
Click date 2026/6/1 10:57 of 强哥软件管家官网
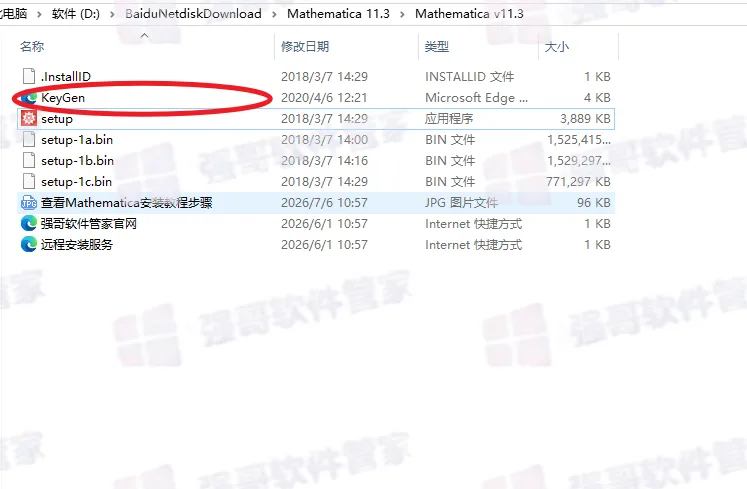tap(324, 224)
